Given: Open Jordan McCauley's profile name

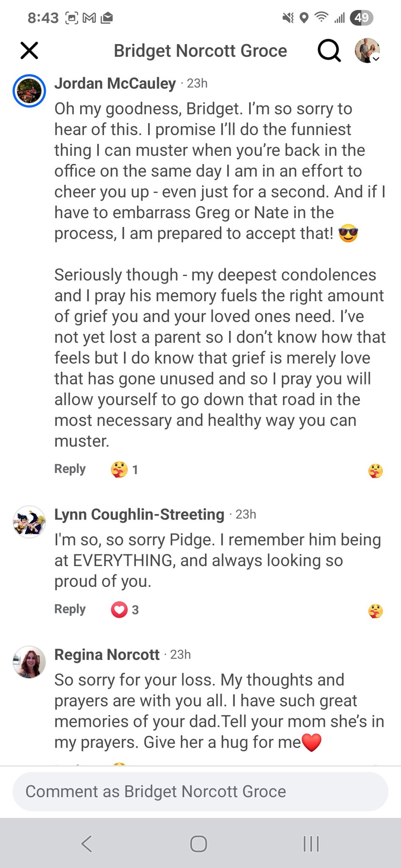Looking at the screenshot, I should coord(115,83).
